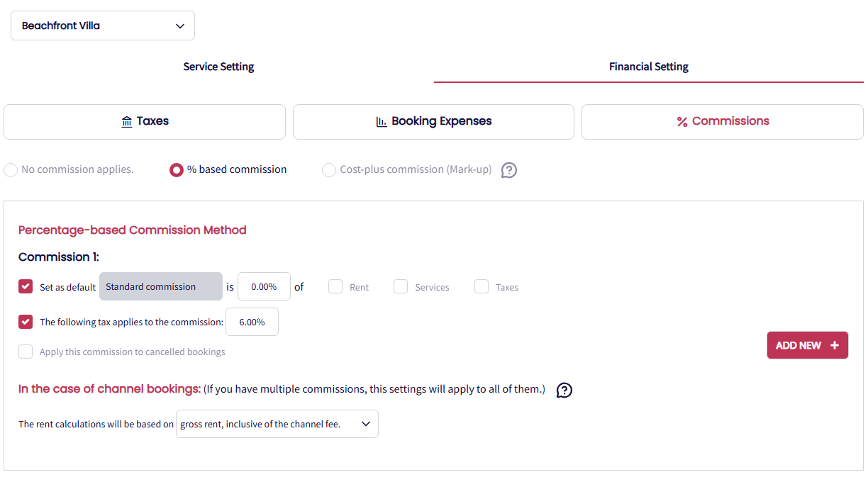The width and height of the screenshot is (868, 477).
Task: Check the Rent checkbox
Action: pyautogui.click(x=335, y=286)
